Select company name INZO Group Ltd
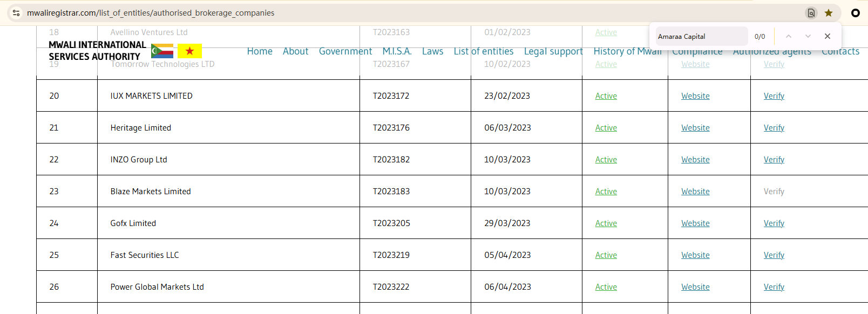868x314 pixels. pyautogui.click(x=139, y=160)
